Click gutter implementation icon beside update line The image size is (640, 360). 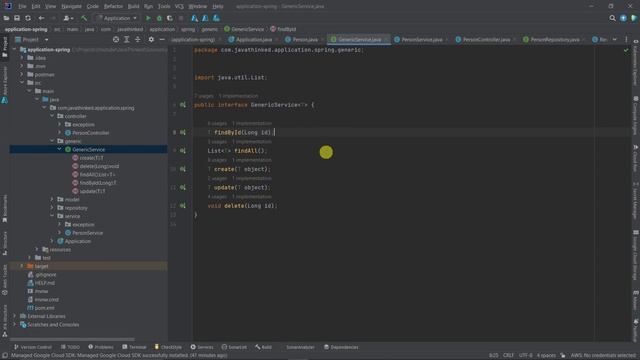[x=183, y=187]
